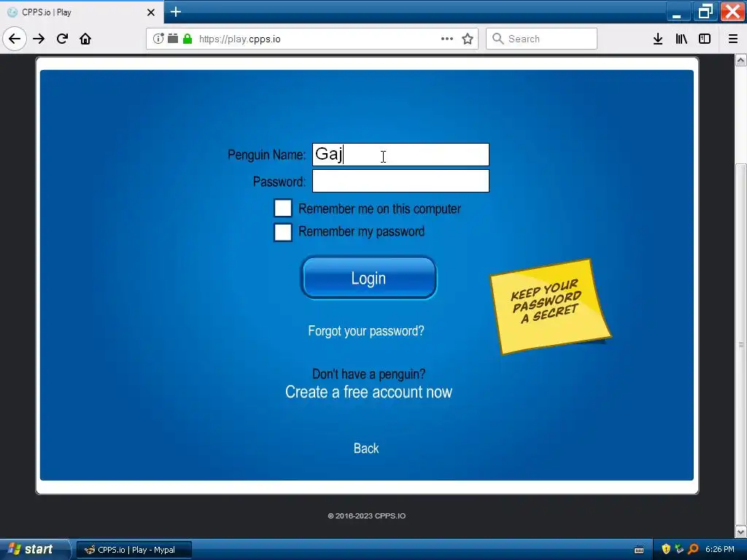Image resolution: width=747 pixels, height=560 pixels.
Task: Click the © 2016-2023 CPPS.IO footer text
Action: (x=367, y=516)
